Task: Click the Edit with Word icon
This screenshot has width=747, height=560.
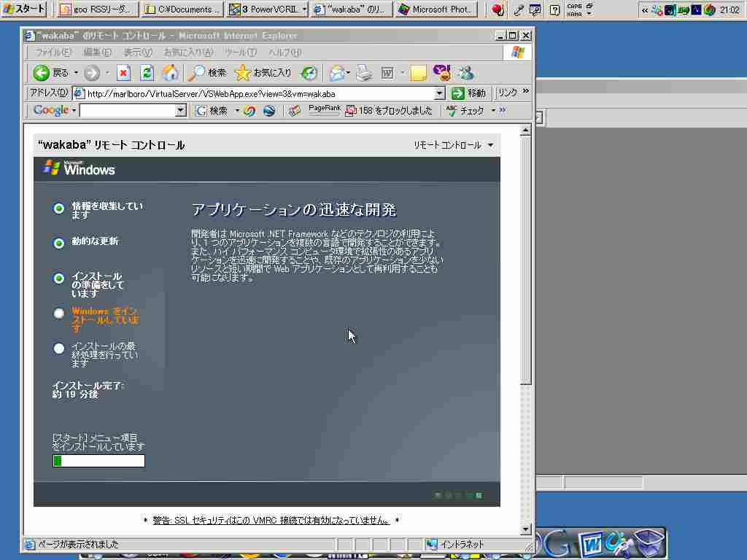Action: tap(387, 73)
